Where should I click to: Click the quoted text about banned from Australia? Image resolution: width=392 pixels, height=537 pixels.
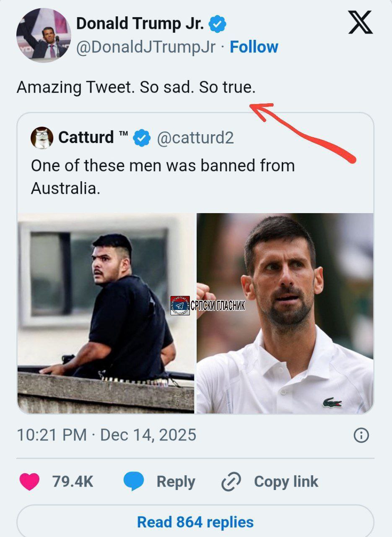[163, 177]
